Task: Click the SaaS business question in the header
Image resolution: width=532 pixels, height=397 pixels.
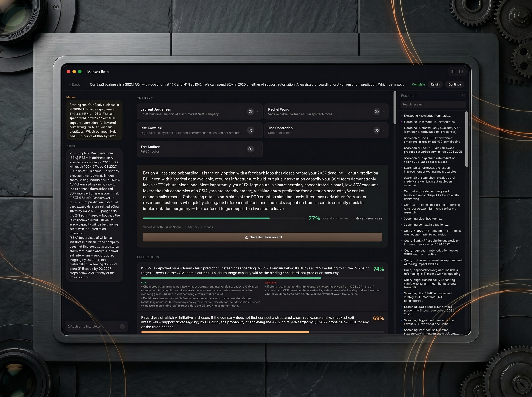Action: 247,84
